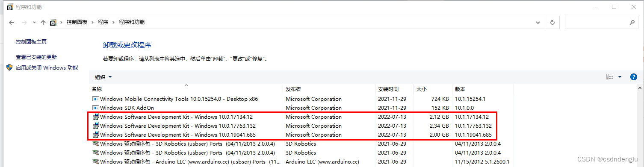Click icon of SDK 10.0.19041.685 entry
Image resolution: width=644 pixels, height=167 pixels.
pos(96,135)
